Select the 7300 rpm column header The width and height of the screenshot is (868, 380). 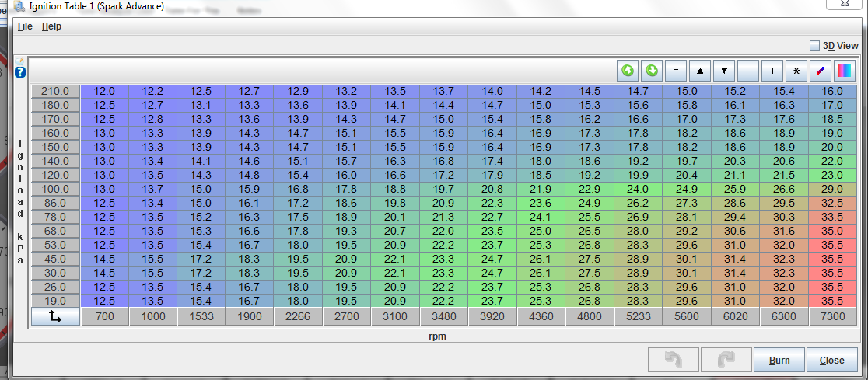point(832,316)
